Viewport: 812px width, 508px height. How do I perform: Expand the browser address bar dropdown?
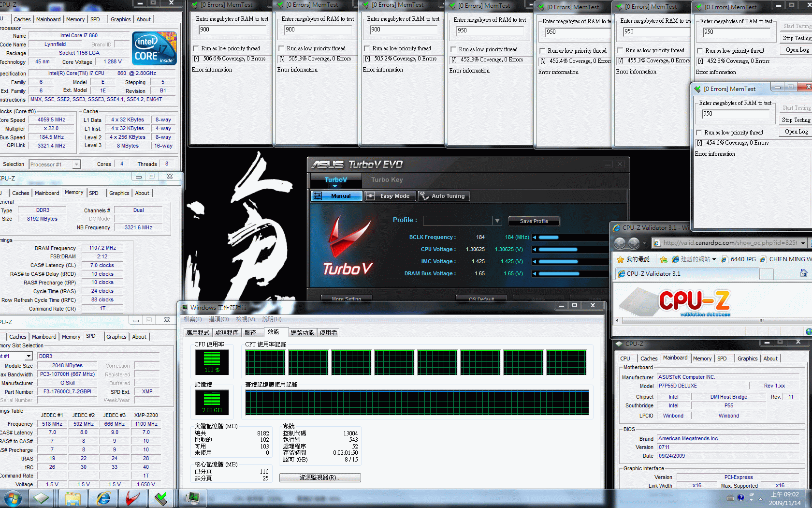coord(803,243)
